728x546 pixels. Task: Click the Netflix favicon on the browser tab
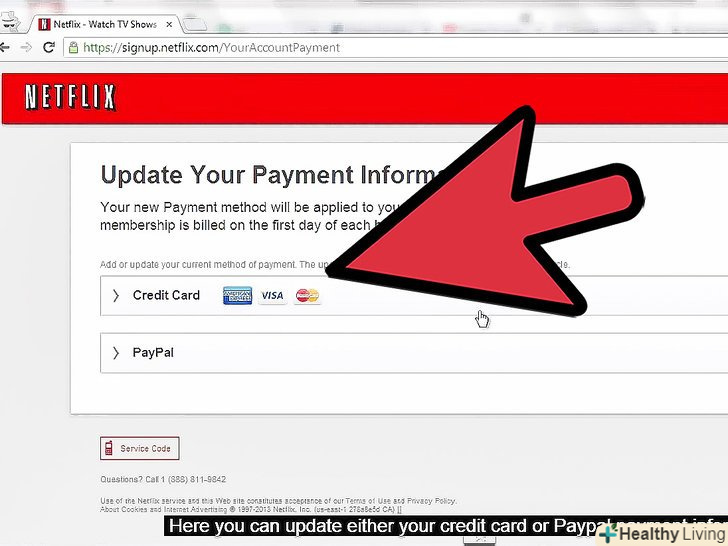tap(44, 24)
